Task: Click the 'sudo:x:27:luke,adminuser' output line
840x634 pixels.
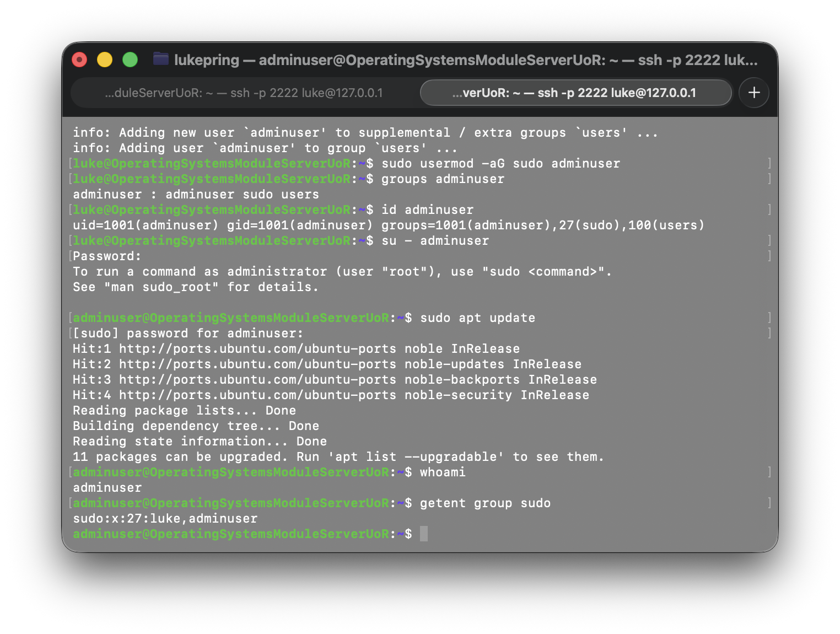Action: click(x=165, y=519)
